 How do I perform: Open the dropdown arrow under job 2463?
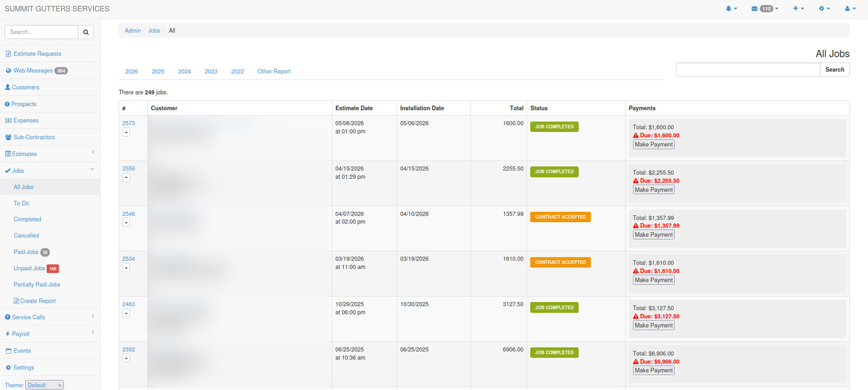126,313
